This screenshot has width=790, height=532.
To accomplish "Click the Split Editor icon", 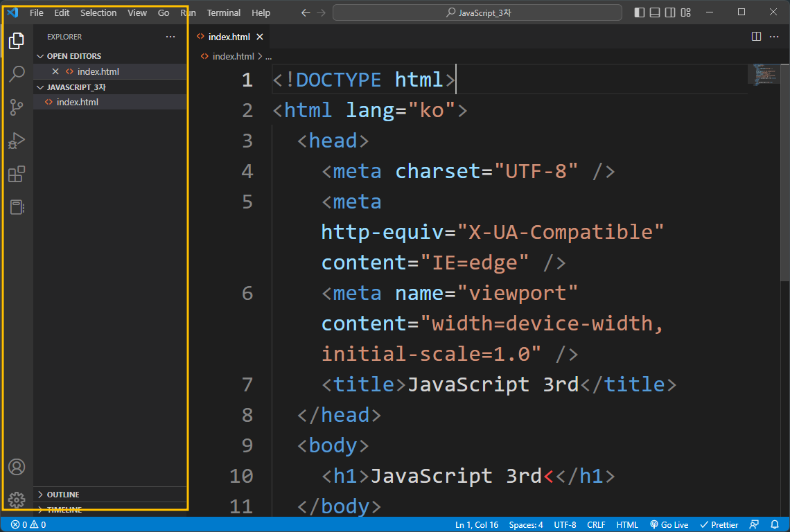I will coord(755,37).
